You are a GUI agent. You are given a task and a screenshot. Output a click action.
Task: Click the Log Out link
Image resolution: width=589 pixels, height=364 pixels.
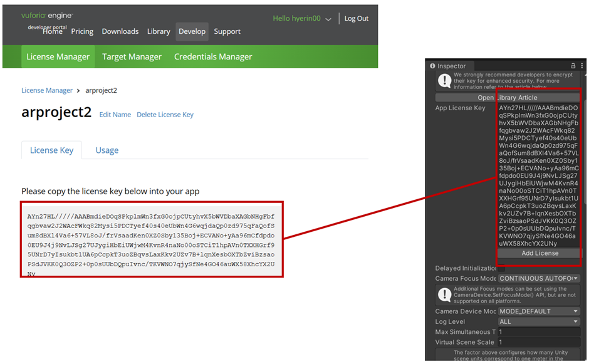[x=356, y=18]
